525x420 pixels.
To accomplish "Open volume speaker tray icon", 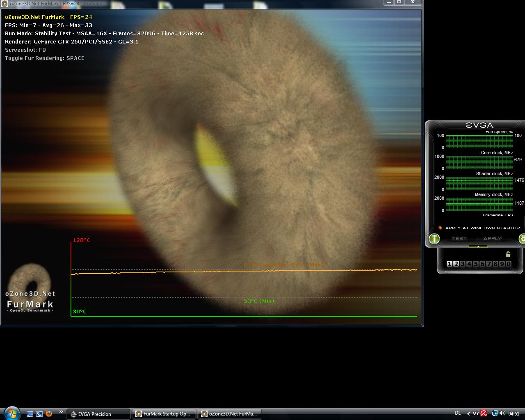I will coord(502,413).
